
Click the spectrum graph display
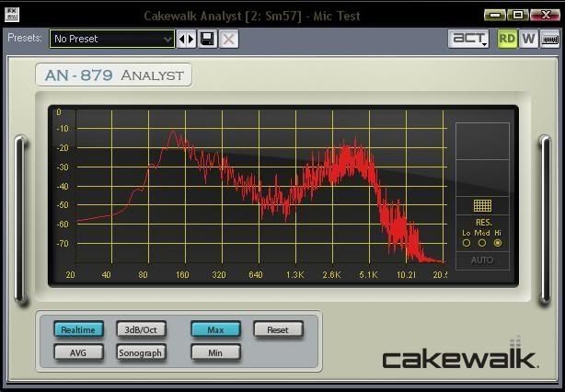coord(261,187)
